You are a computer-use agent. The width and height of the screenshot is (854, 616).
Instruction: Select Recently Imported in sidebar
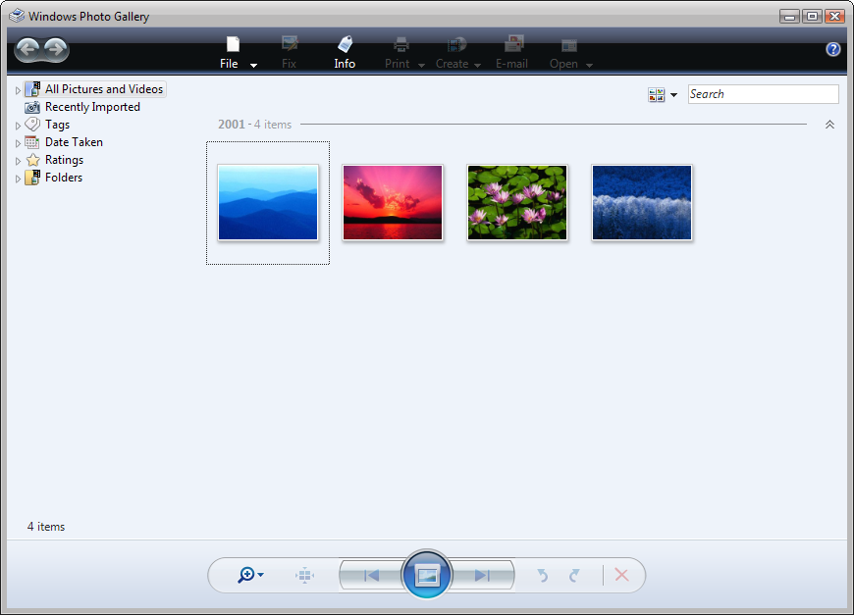(92, 107)
